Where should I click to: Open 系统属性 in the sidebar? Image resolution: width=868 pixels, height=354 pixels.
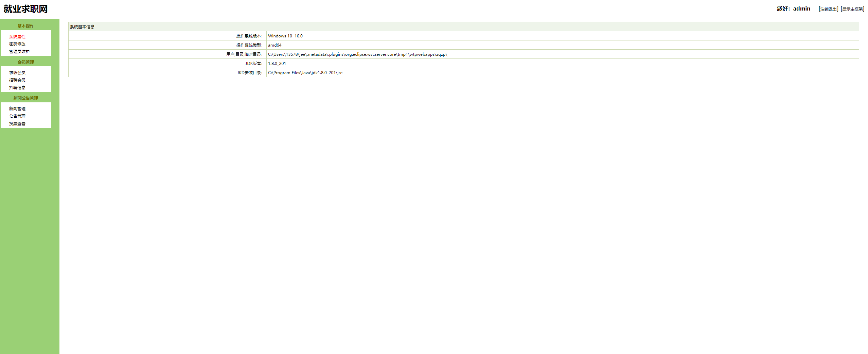coord(17,37)
